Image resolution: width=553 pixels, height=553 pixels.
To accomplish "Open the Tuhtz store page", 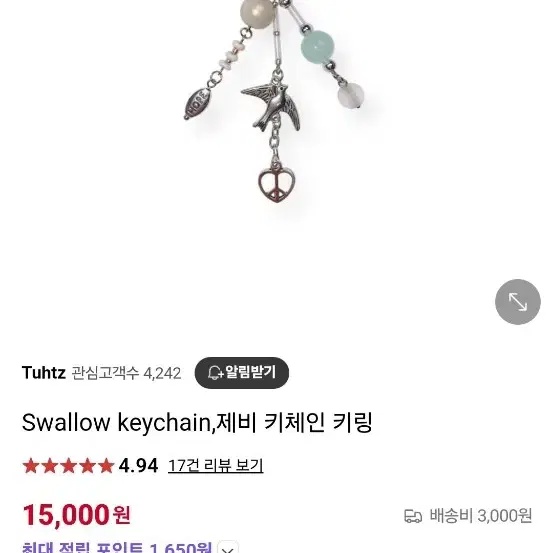I will click(44, 373).
